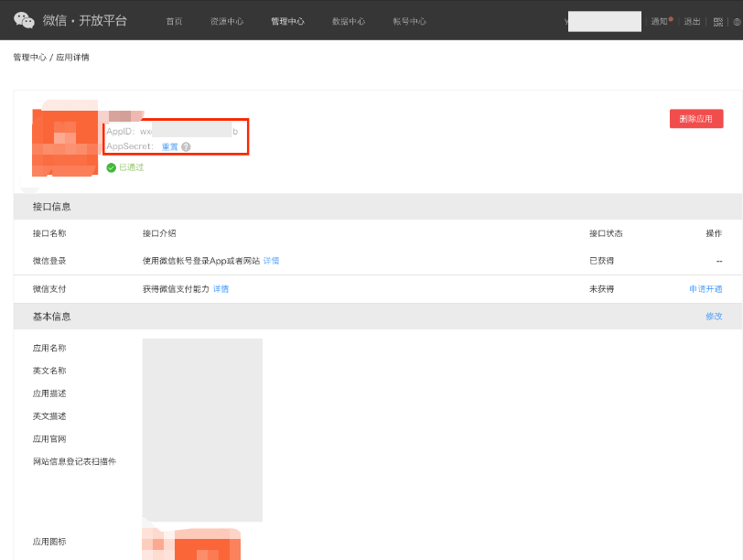
Task: Click the 应用图标 label
Action: (49, 542)
